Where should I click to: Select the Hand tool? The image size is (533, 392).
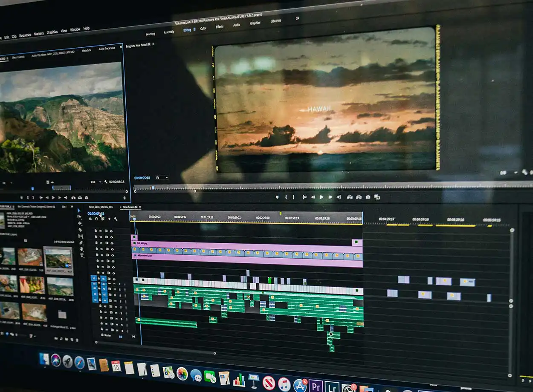point(81,249)
